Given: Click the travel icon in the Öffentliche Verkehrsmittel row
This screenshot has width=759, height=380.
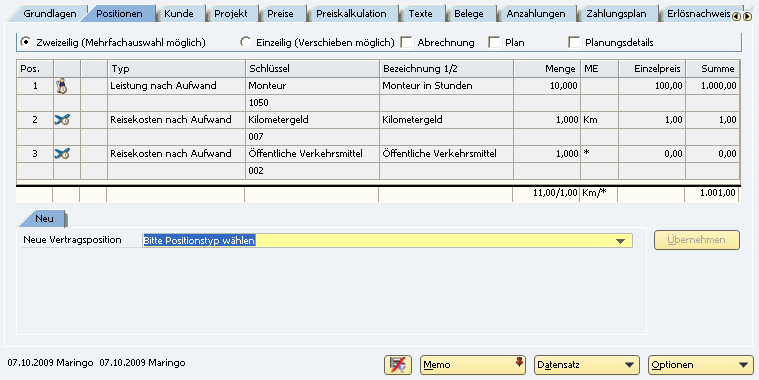Looking at the screenshot, I should 62,153.
